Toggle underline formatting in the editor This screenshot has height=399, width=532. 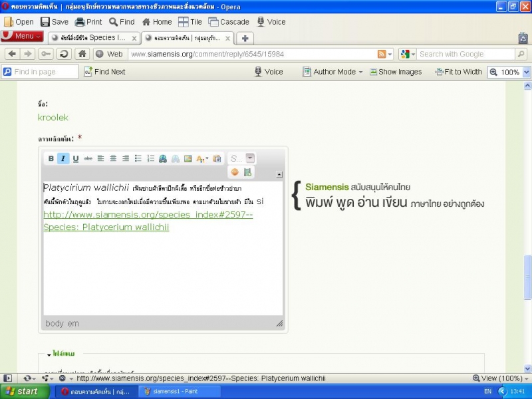point(76,158)
